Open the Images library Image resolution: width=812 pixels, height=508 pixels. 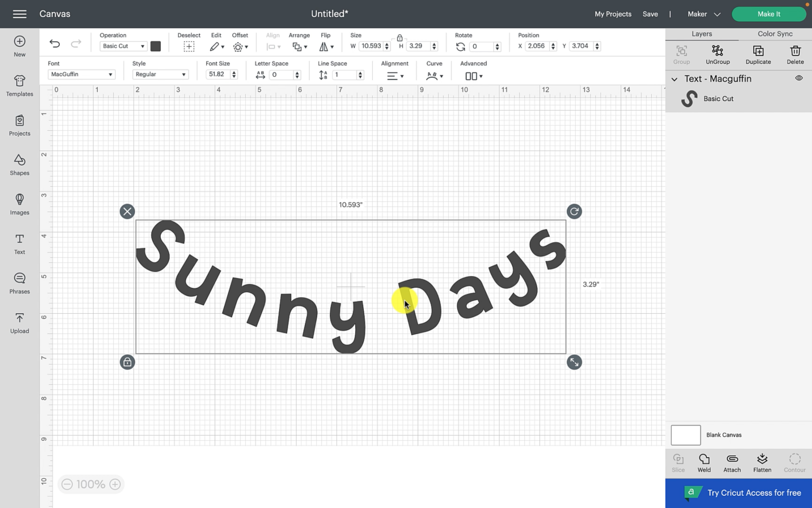(x=20, y=204)
